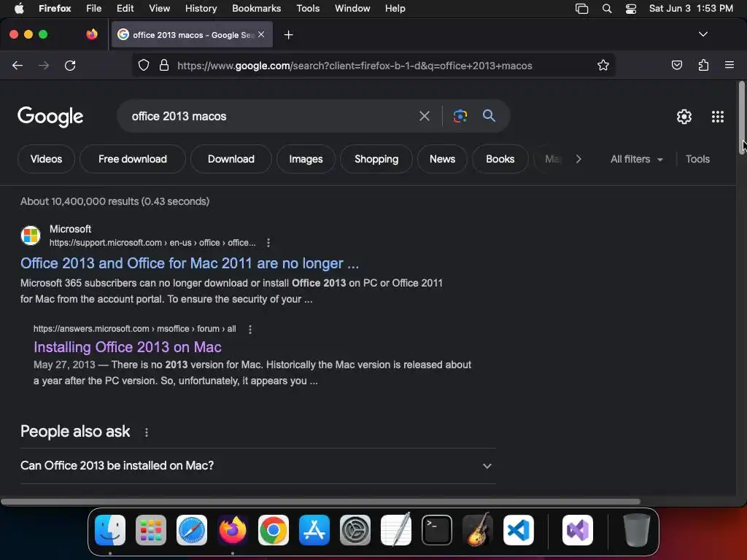Open Launchpad from the Dock
Image resolution: width=747 pixels, height=560 pixels.
click(x=151, y=530)
